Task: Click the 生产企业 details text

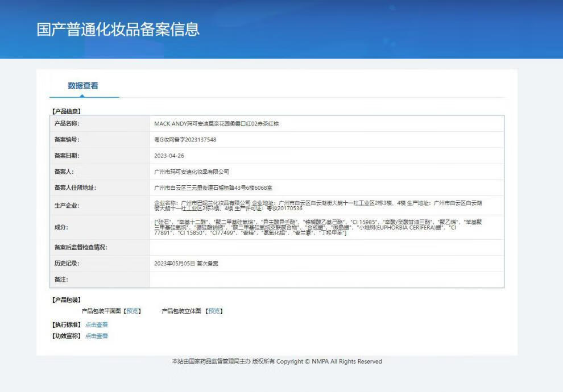Action: pos(318,206)
